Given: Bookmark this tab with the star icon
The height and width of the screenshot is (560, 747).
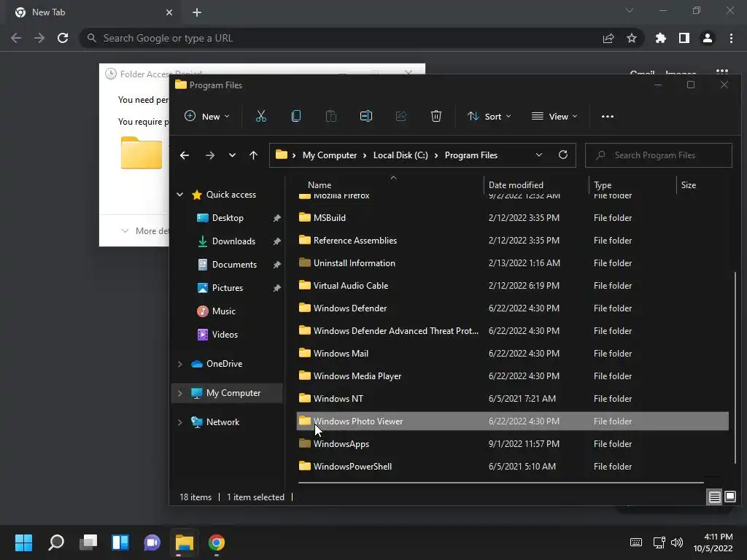Looking at the screenshot, I should coord(631,38).
